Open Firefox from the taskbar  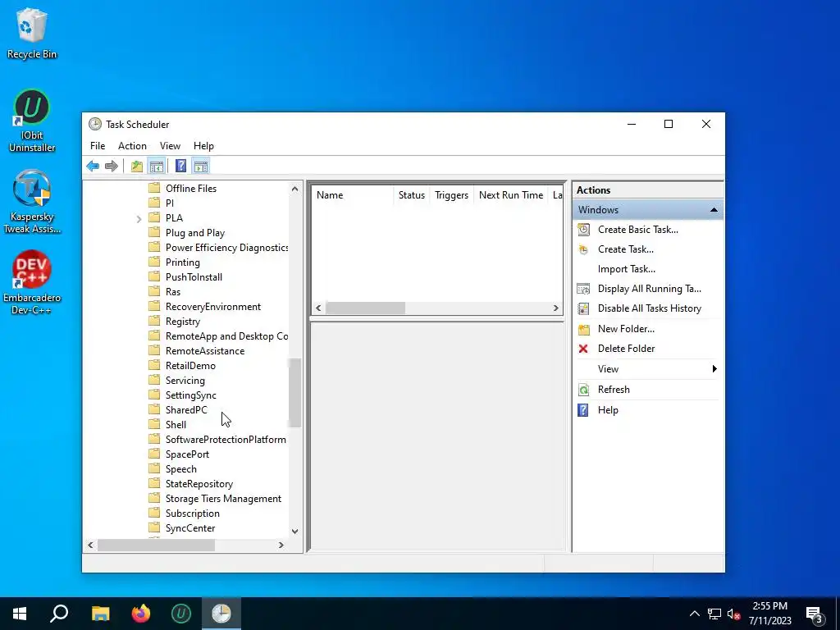pyautogui.click(x=141, y=613)
